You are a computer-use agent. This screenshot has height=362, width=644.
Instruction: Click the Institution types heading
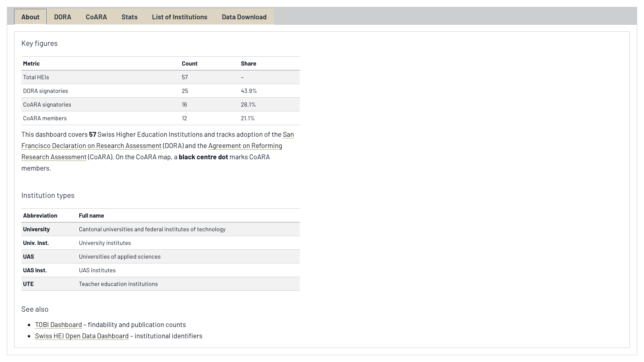48,195
